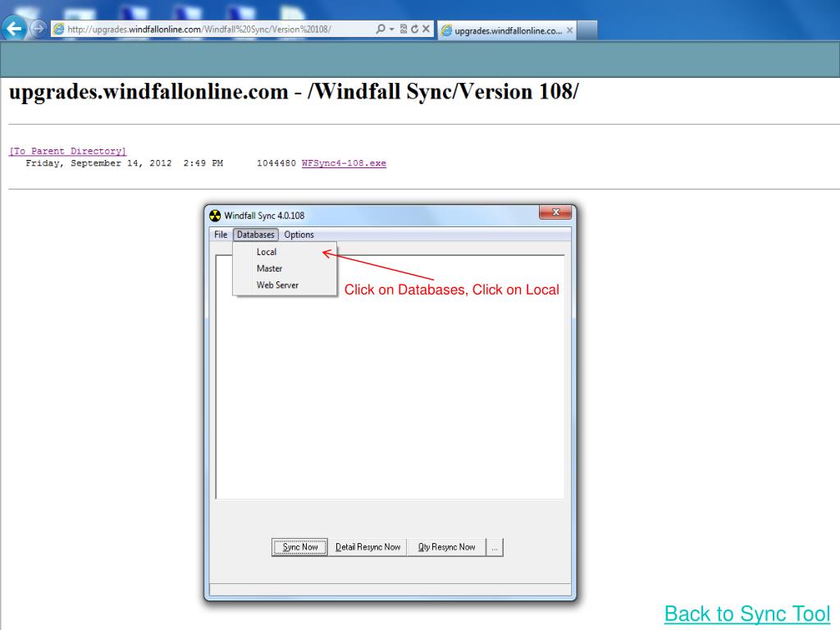Click the Windfall Sync radiation app icon
The width and height of the screenshot is (840, 630).
(215, 216)
